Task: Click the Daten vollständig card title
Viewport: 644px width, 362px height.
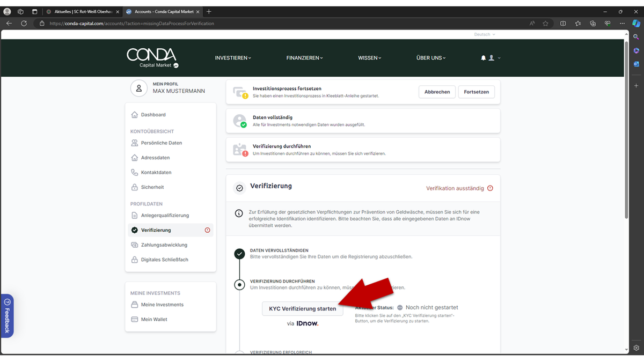Action: (x=273, y=117)
